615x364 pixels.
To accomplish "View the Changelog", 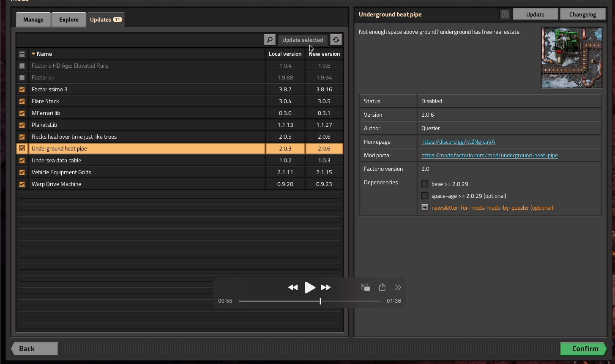I will (x=582, y=14).
